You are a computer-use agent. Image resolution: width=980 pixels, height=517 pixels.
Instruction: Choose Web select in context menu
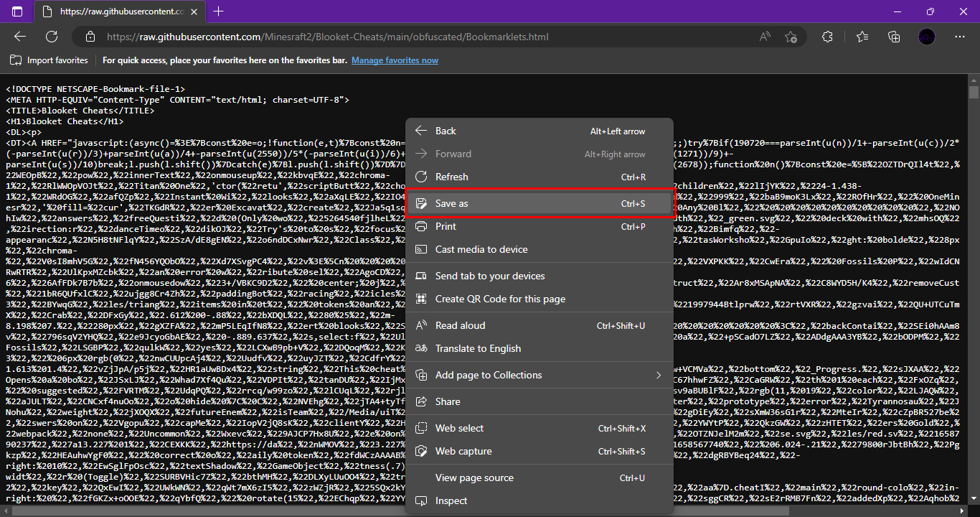point(540,428)
